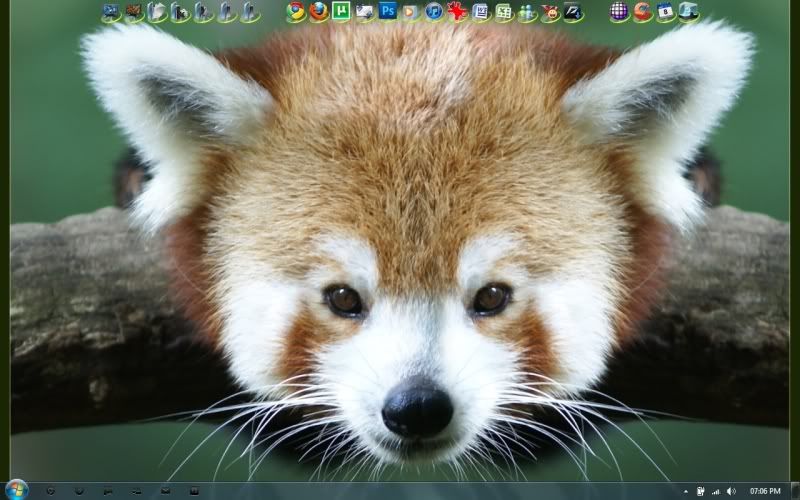Launch Photoshop from the dock
This screenshot has height=500, width=800.
(388, 12)
